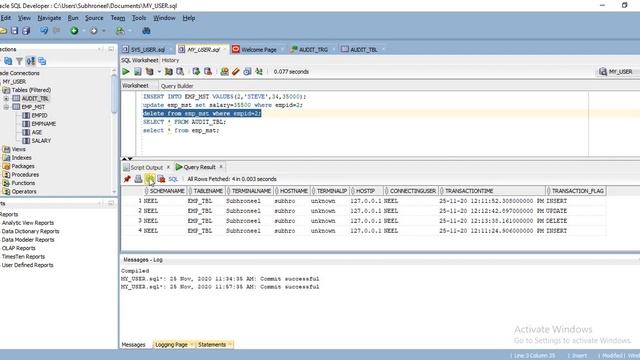Open the History tab of SQL Worksheet

tap(170, 60)
